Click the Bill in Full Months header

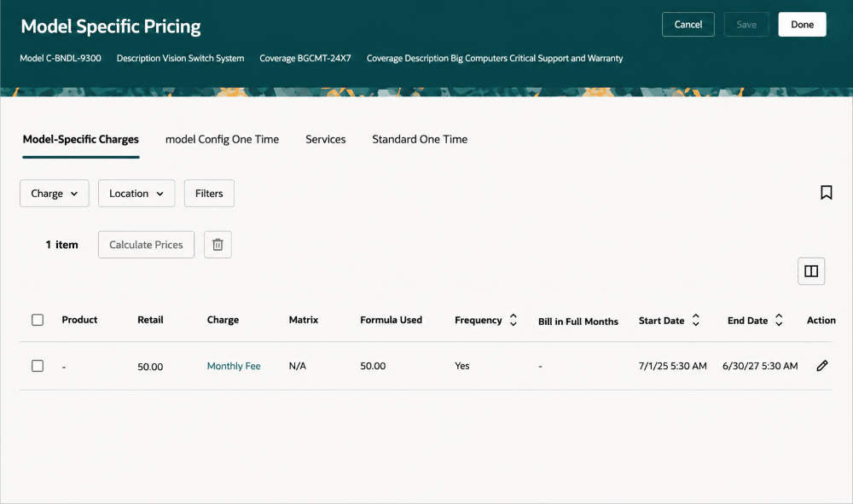(x=578, y=322)
